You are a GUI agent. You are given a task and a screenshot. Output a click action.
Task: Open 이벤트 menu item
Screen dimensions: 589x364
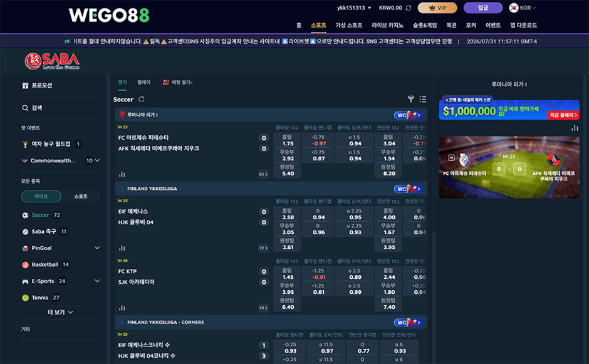[493, 25]
